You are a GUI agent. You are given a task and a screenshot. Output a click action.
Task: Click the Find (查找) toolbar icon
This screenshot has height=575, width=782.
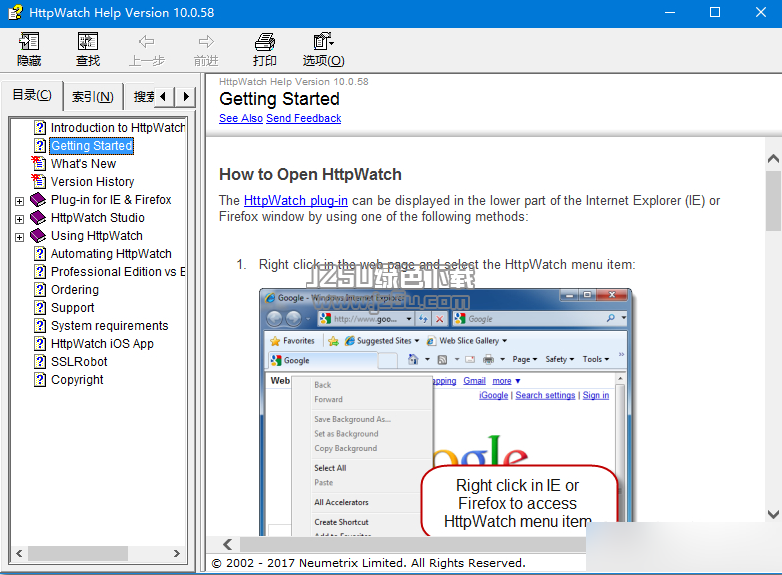[x=88, y=41]
